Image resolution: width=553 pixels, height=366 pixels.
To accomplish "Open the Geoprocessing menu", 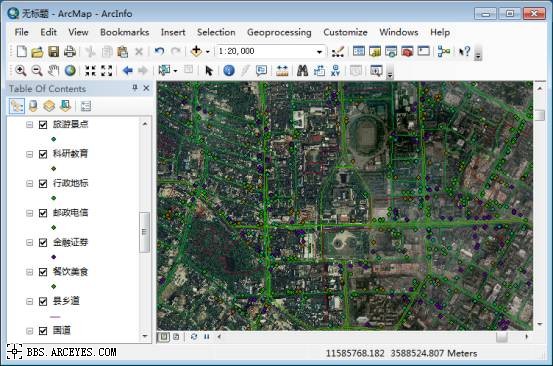I will [279, 32].
